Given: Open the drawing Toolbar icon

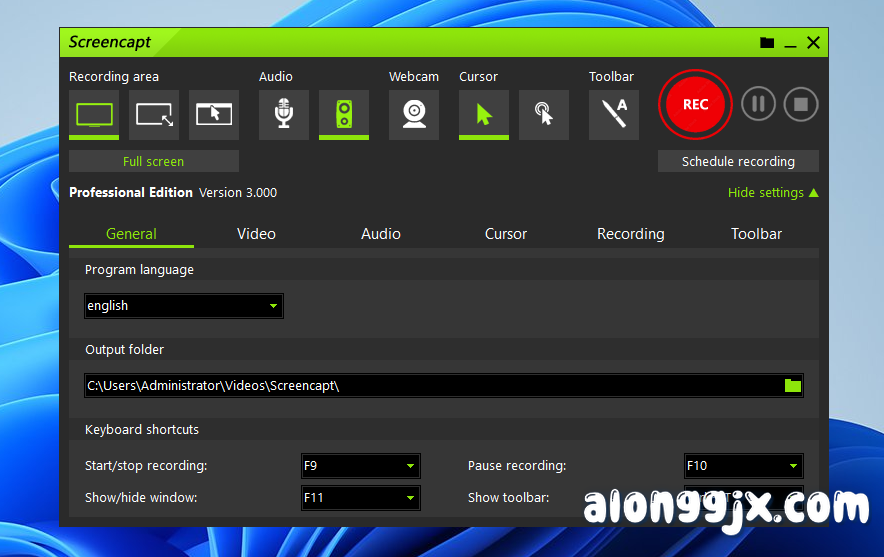Looking at the screenshot, I should click(x=614, y=114).
